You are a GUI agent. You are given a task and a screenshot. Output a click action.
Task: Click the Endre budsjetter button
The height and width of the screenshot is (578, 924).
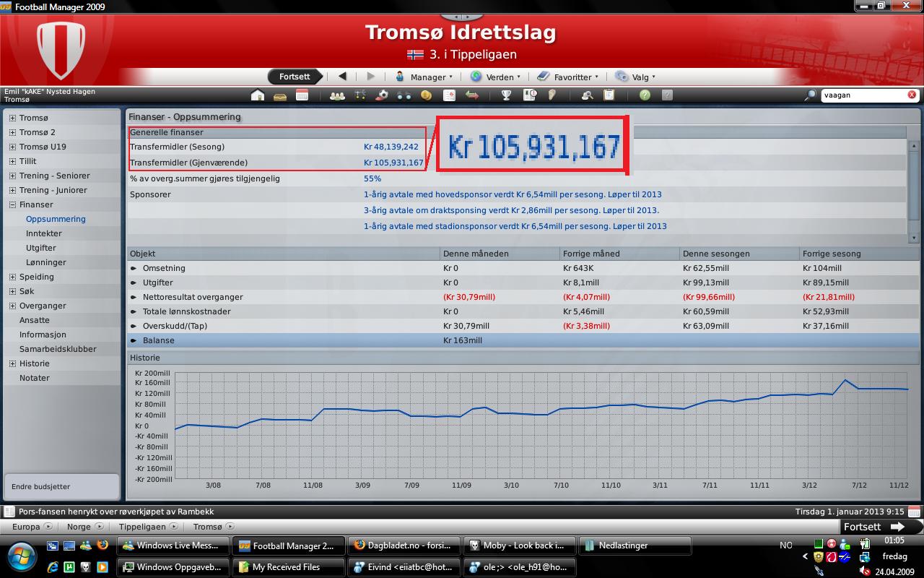coord(61,486)
